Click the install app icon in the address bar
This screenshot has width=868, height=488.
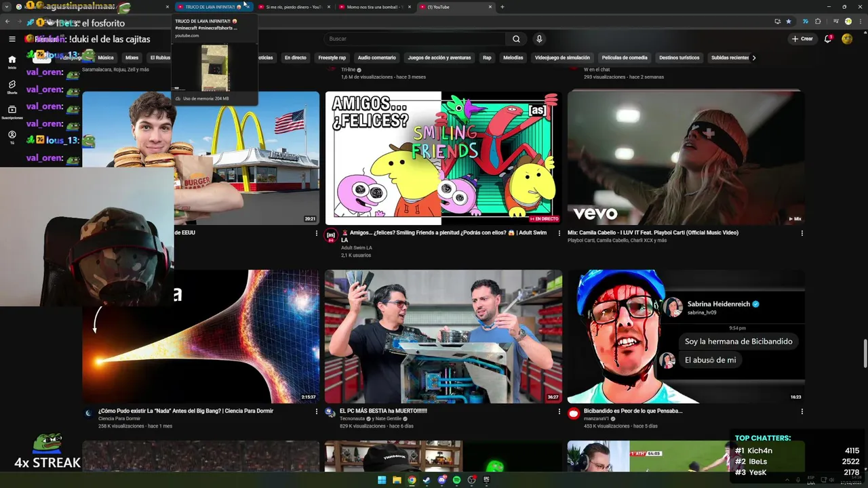[x=777, y=21]
